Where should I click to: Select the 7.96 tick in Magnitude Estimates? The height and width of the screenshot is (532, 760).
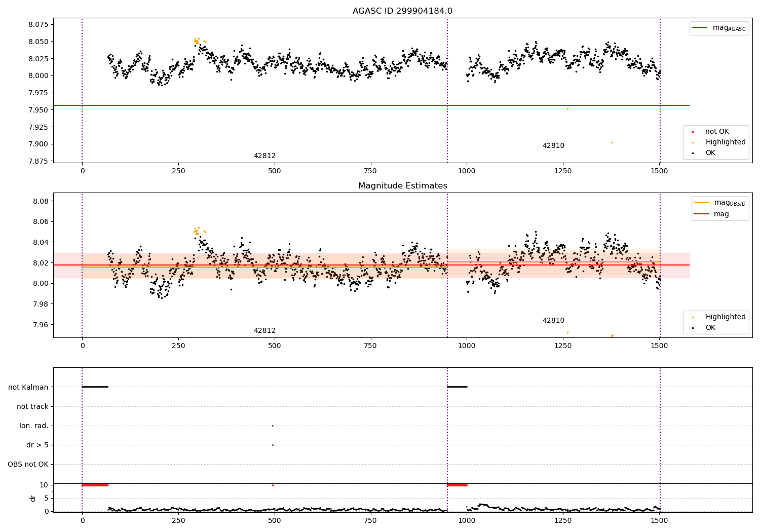[x=41, y=325]
